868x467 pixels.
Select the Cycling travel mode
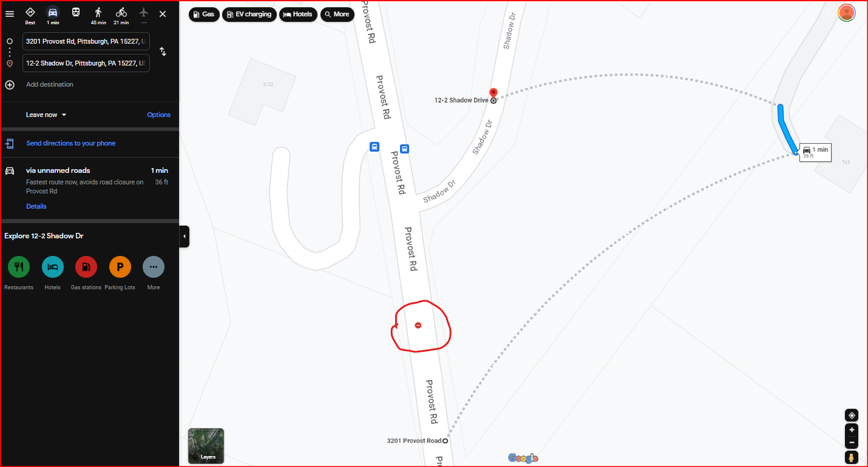121,16
